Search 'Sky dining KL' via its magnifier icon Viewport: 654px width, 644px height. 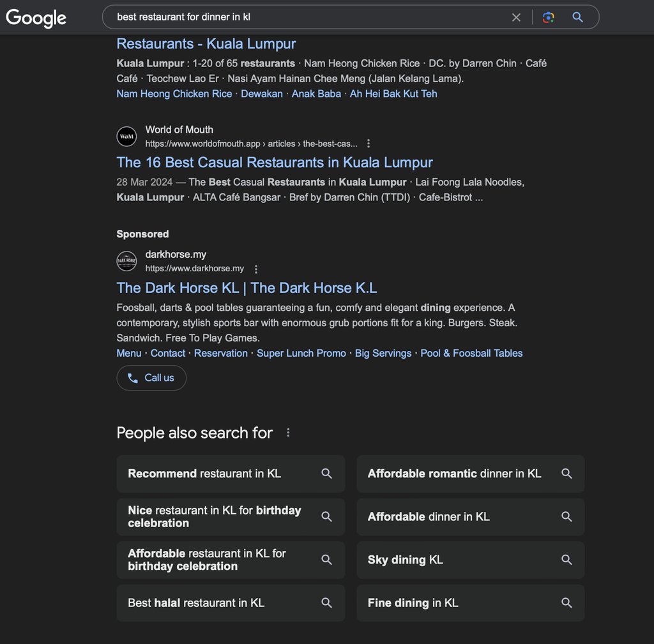pyautogui.click(x=567, y=560)
